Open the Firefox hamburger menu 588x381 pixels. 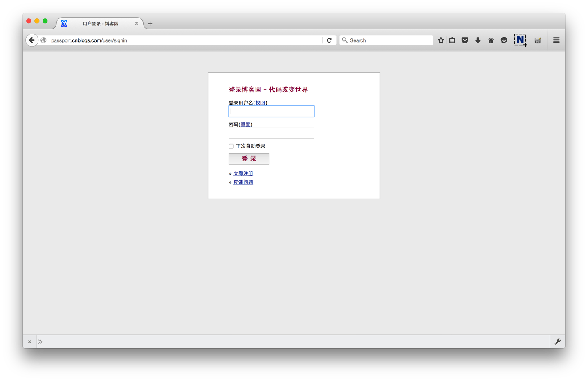click(556, 40)
